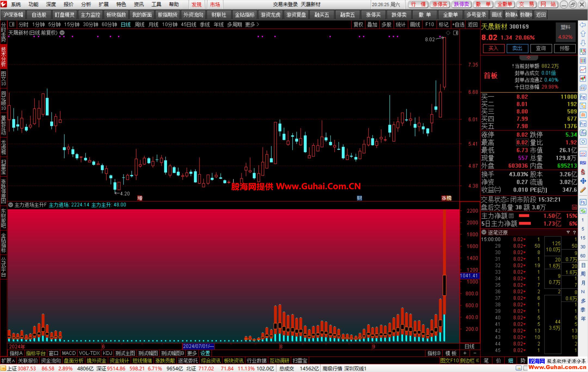Expand the dropdown next to 天晟新材 chart title
The width and height of the screenshot is (588, 372).
tap(62, 33)
